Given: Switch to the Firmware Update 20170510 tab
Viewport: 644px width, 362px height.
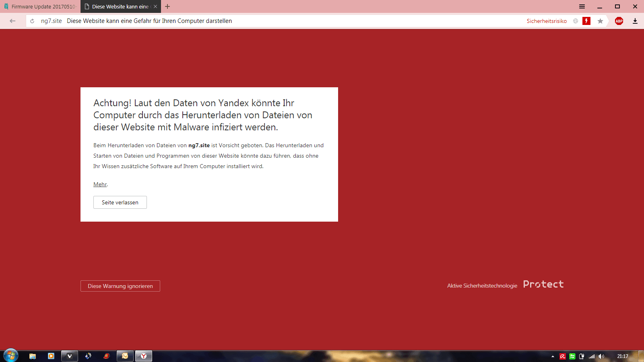Looking at the screenshot, I should pos(40,6).
